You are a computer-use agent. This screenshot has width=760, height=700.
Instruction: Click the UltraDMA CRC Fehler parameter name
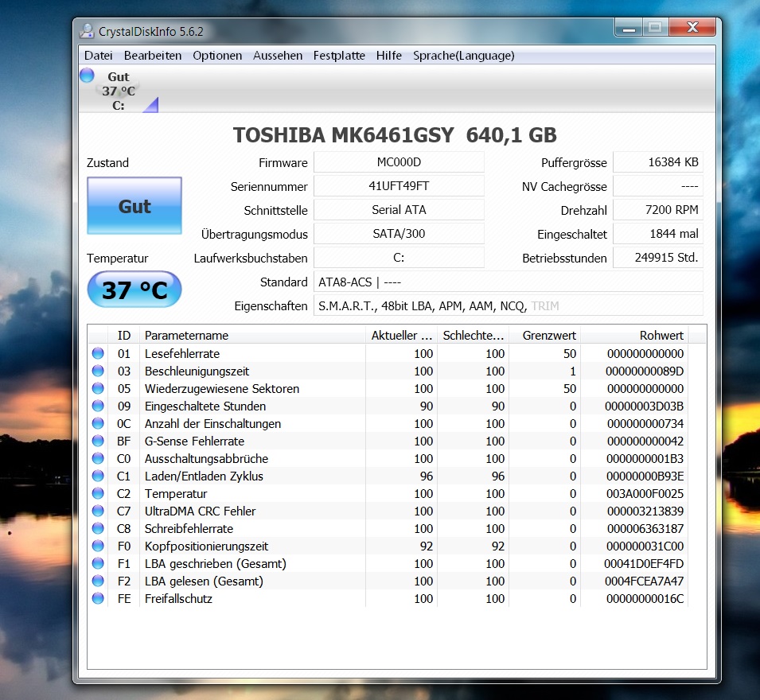(201, 511)
